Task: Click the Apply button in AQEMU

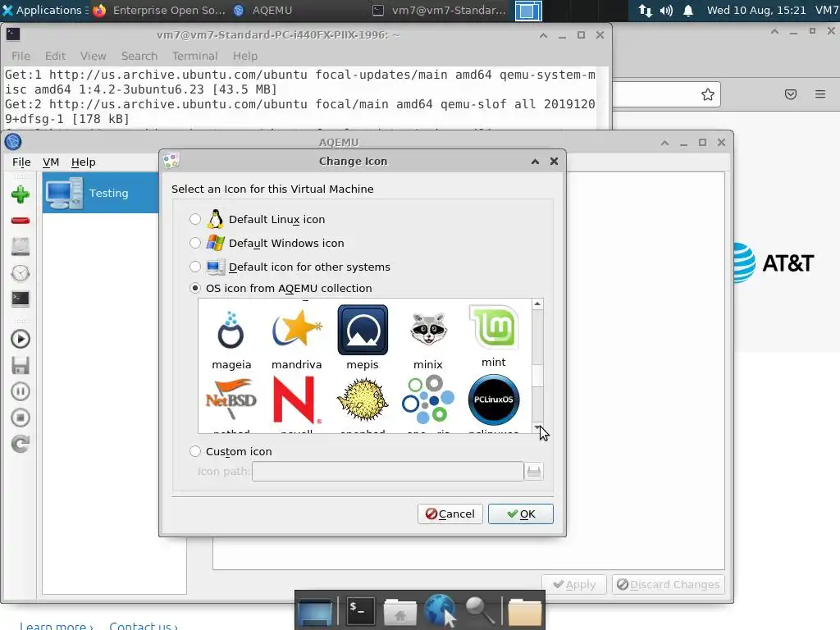Action: tap(573, 584)
